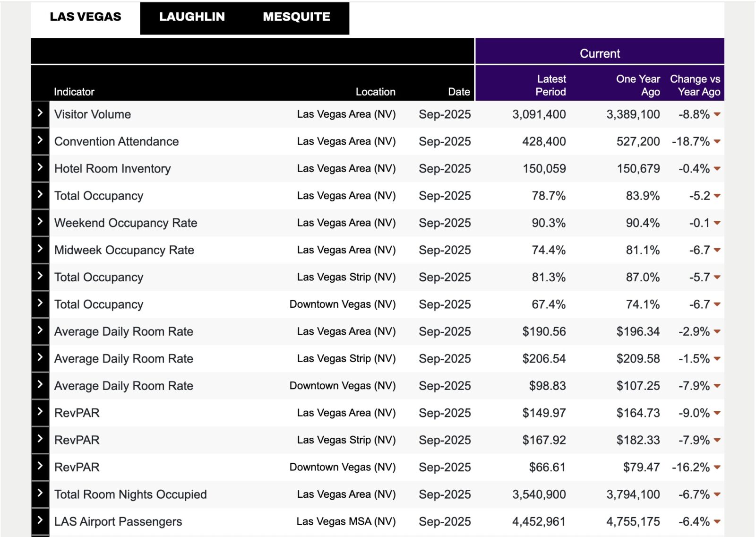Click the Location column header

375,92
